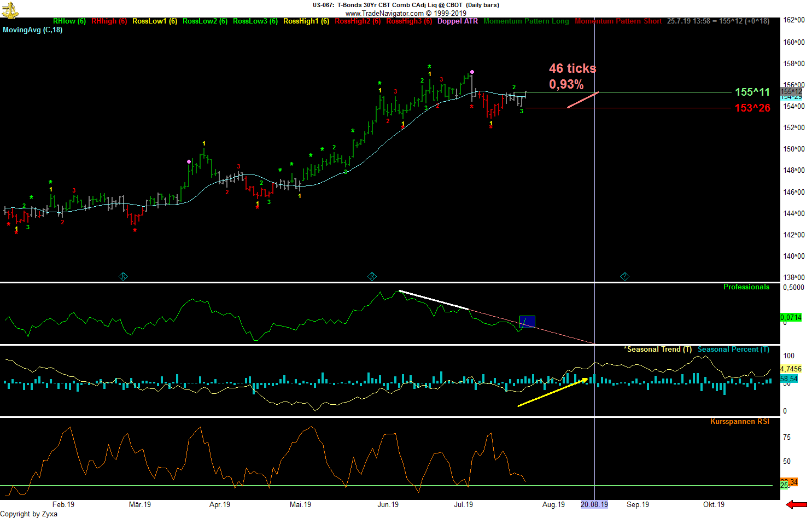Select the 146^00 price axis label
This screenshot has width=812, height=518.
click(794, 192)
